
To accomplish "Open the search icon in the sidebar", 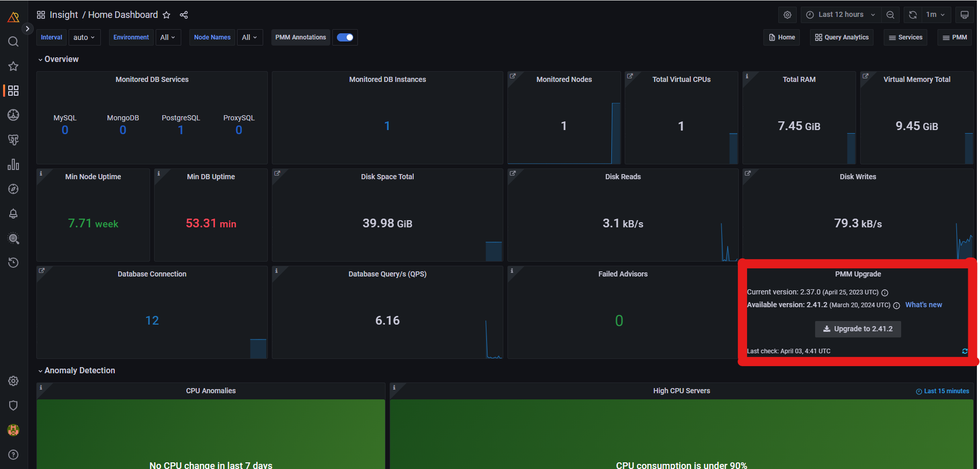I will pos(13,41).
